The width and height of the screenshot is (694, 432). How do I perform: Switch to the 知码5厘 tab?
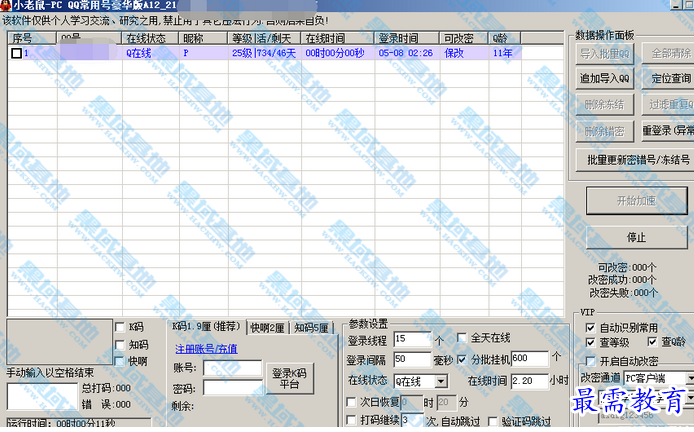pos(311,328)
